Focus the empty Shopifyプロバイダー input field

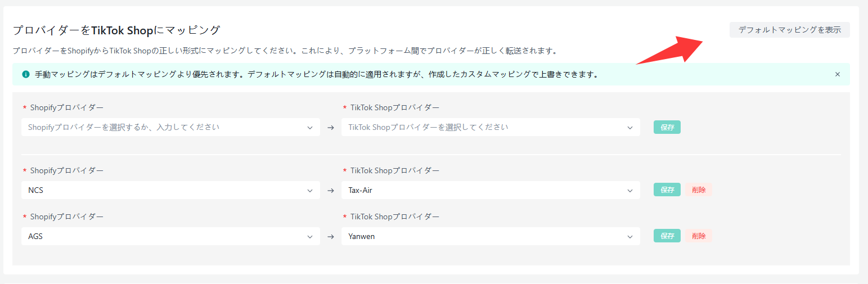163,127
